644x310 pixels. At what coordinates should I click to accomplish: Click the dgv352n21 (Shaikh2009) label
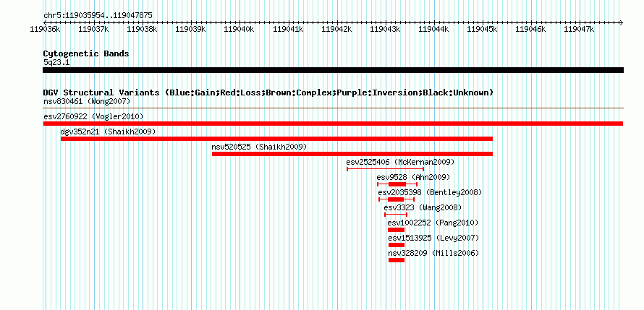coord(108,132)
